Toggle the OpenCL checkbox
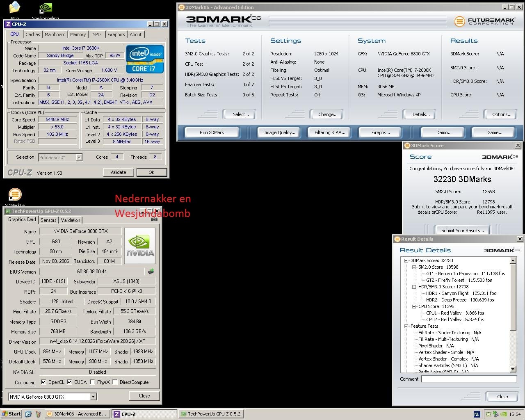Image resolution: width=525 pixels, height=420 pixels. 43,382
